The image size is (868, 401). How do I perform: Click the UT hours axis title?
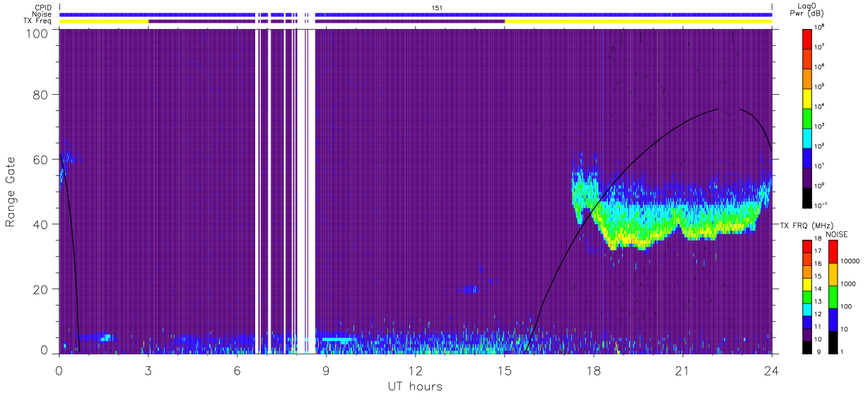415,386
